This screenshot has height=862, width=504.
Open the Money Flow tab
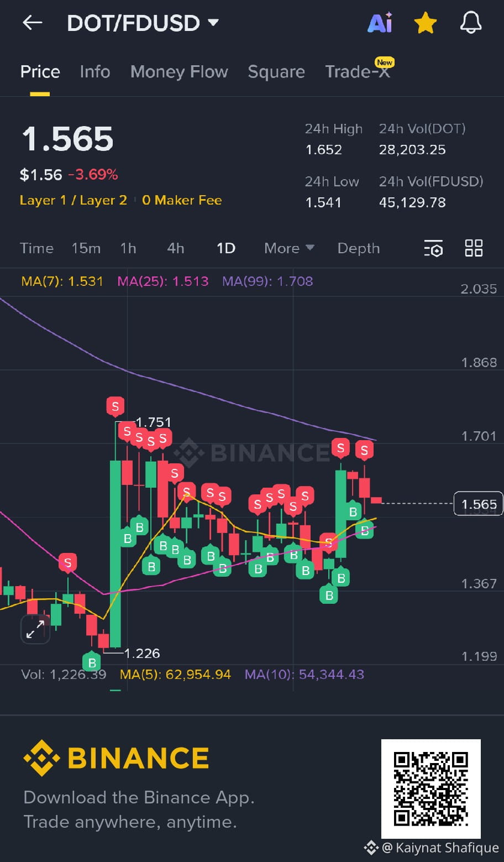click(179, 71)
